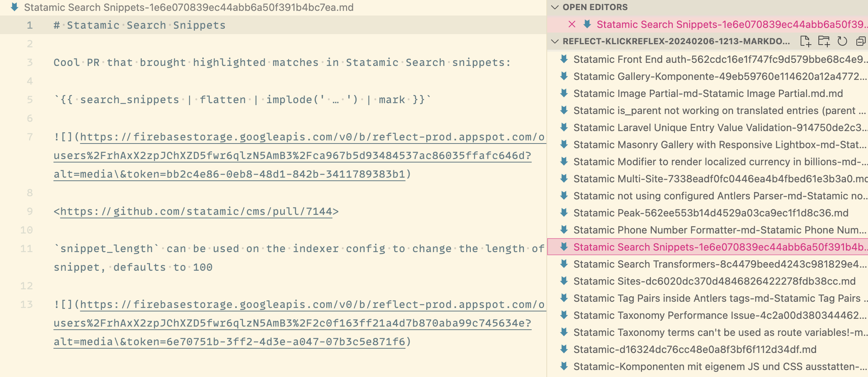Open Statamic Front End auth file
The width and height of the screenshot is (868, 377).
point(708,59)
